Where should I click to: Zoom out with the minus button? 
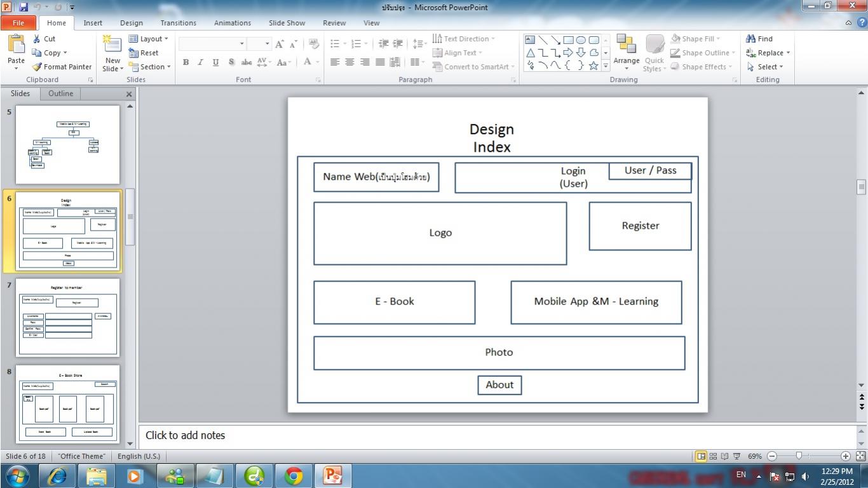(772, 456)
